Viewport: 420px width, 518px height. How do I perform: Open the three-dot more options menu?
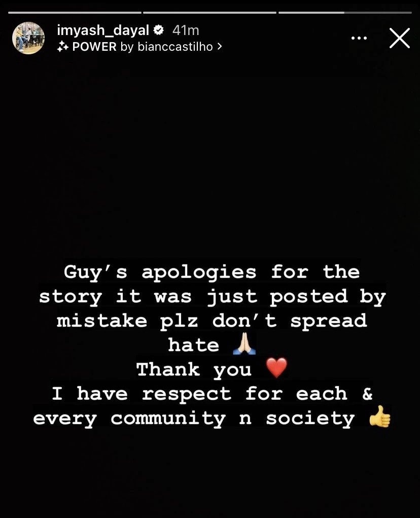359,39
